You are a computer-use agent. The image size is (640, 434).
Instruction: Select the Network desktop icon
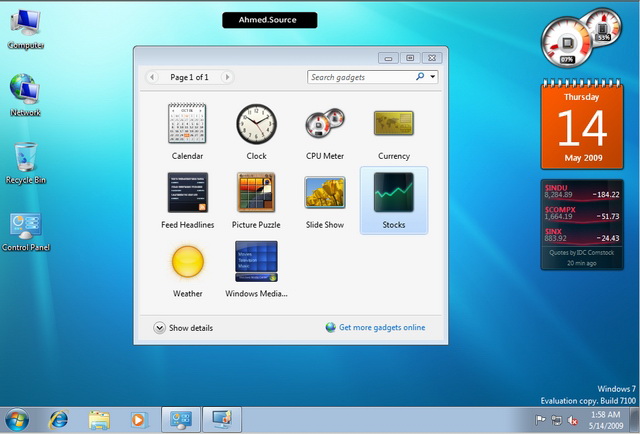coord(25,95)
